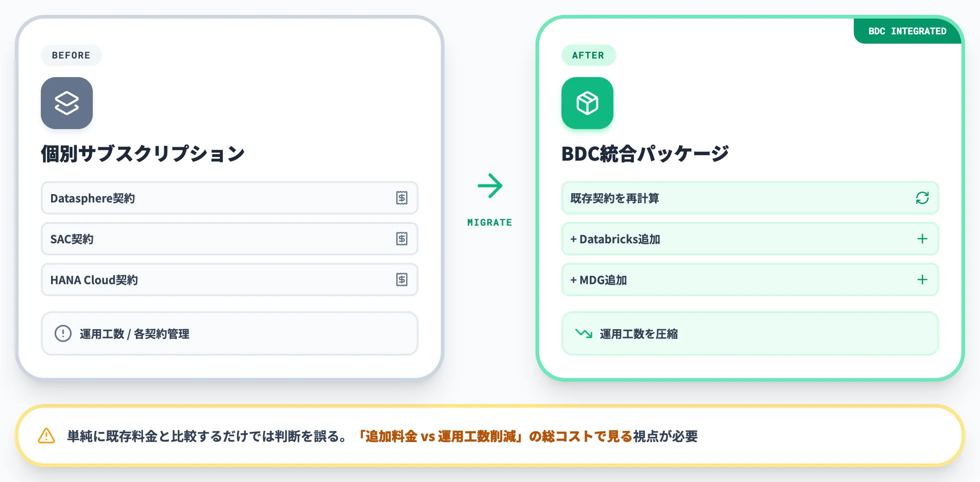This screenshot has width=980, height=482.
Task: Click the 既存契約を再計算 text
Action: tap(615, 198)
